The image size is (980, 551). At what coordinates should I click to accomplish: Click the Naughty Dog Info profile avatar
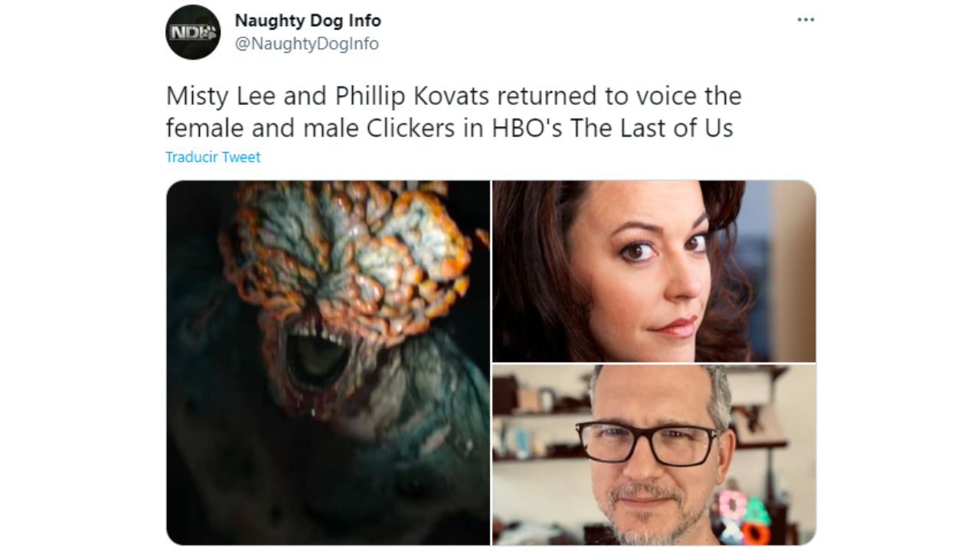[x=193, y=32]
